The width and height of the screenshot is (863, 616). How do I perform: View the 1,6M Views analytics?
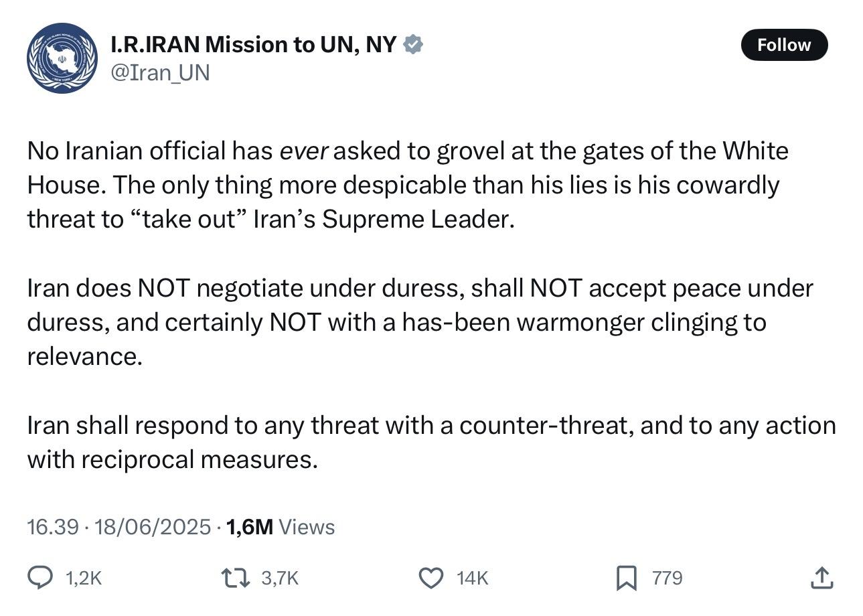point(281,527)
